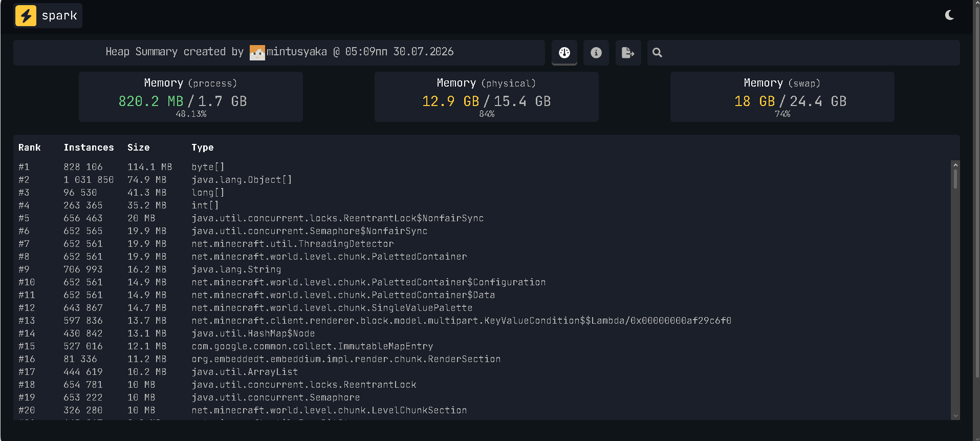Viewport: 980px width, 441px height.
Task: Click the Type column header
Action: point(203,148)
